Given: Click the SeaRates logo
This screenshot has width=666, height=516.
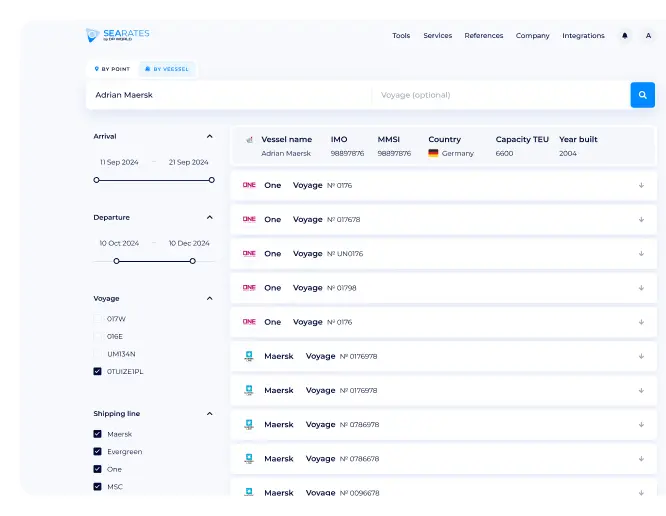Looking at the screenshot, I should (118, 35).
